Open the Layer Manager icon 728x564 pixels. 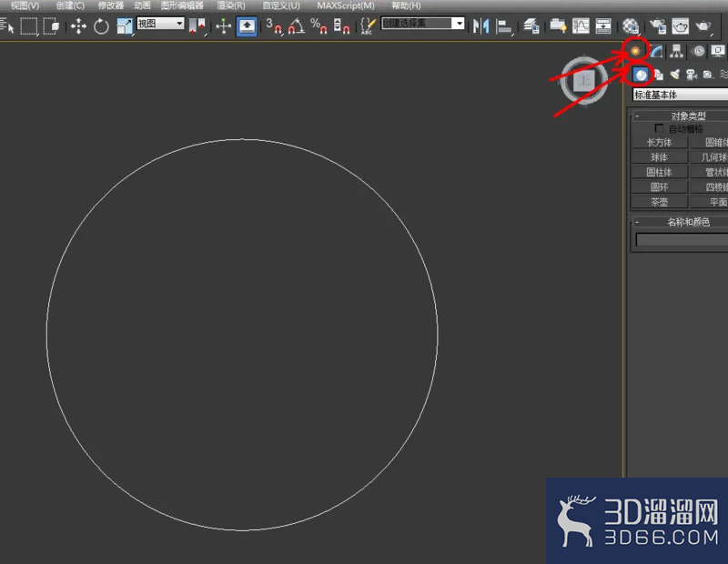(x=531, y=26)
